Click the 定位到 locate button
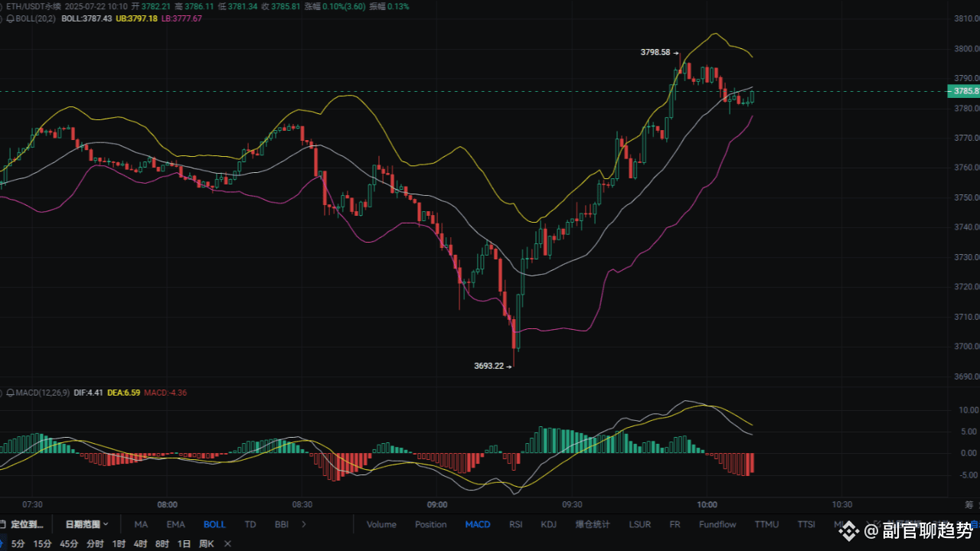The height and width of the screenshot is (551, 980). point(28,524)
